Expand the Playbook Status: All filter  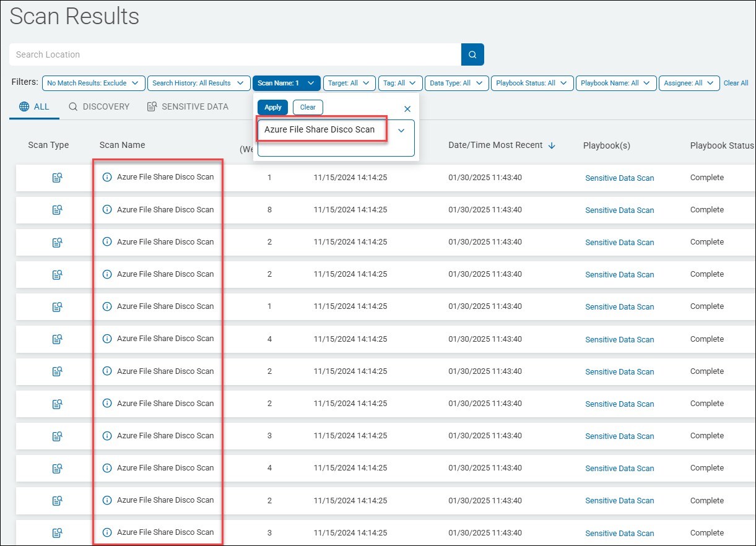(531, 83)
